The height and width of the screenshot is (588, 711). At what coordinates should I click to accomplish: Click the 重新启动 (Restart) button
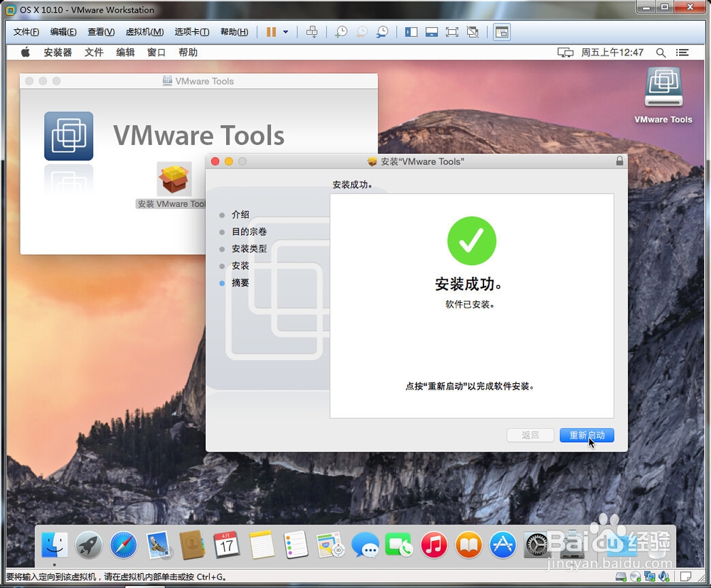coord(587,435)
